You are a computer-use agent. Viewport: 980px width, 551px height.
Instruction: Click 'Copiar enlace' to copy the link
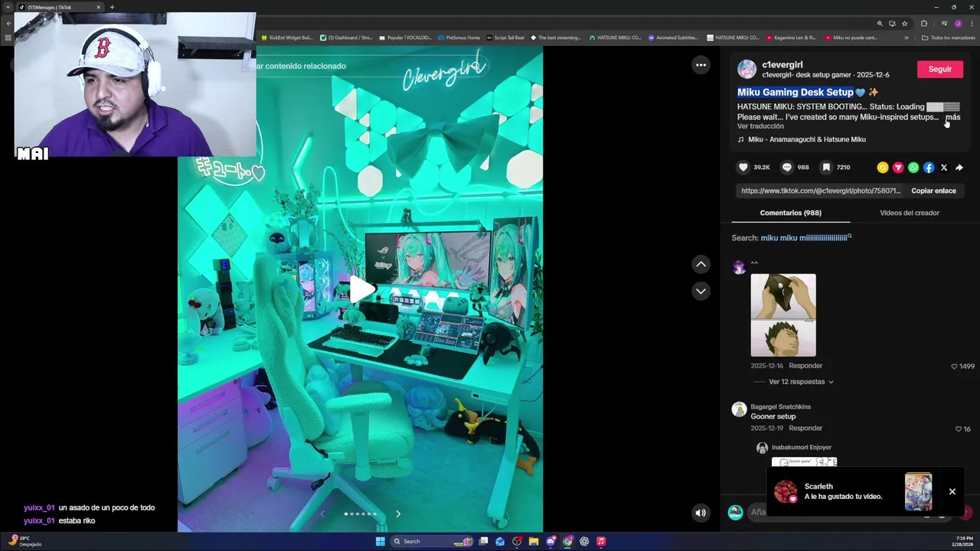(933, 191)
